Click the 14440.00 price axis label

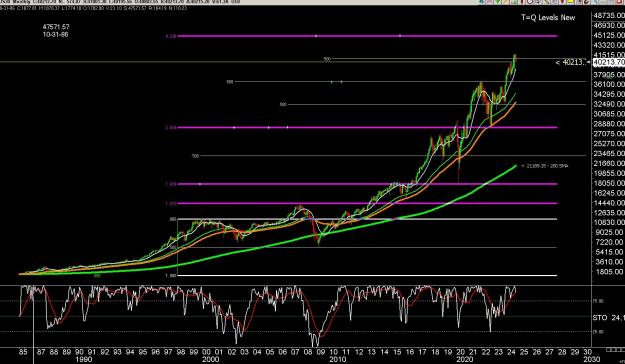click(x=609, y=203)
